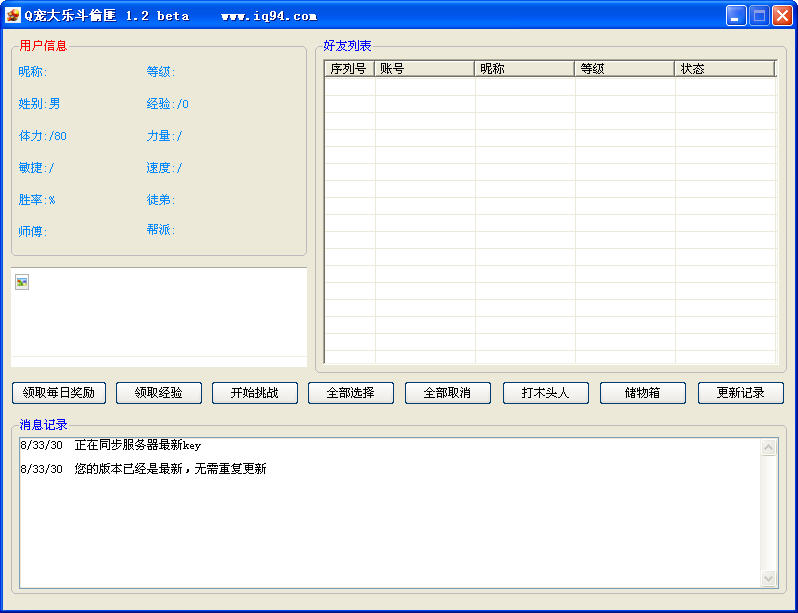The image size is (798, 613).
Task: Click the 体力:/80 stamina label
Action: 43,136
